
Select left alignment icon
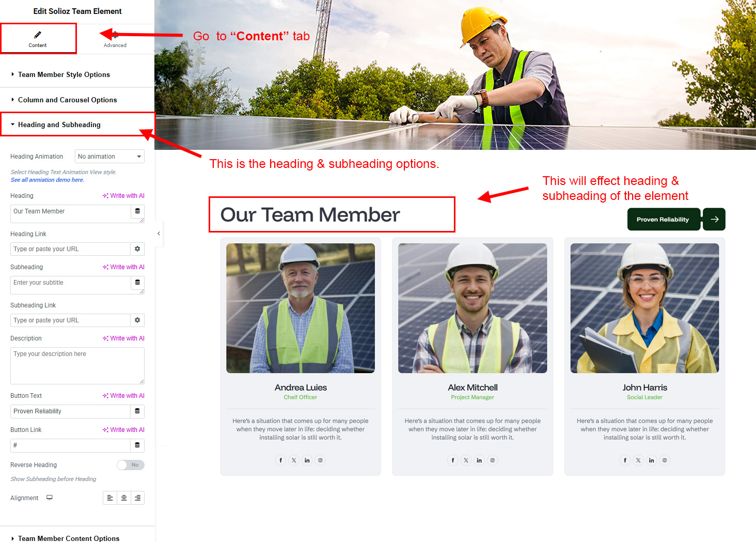click(x=110, y=498)
